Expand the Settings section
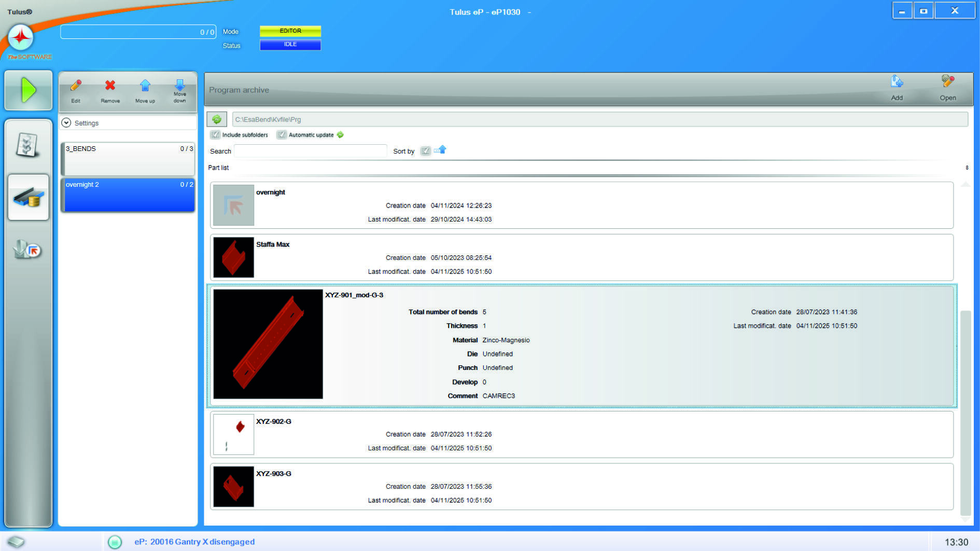The width and height of the screenshot is (980, 551). click(x=66, y=123)
